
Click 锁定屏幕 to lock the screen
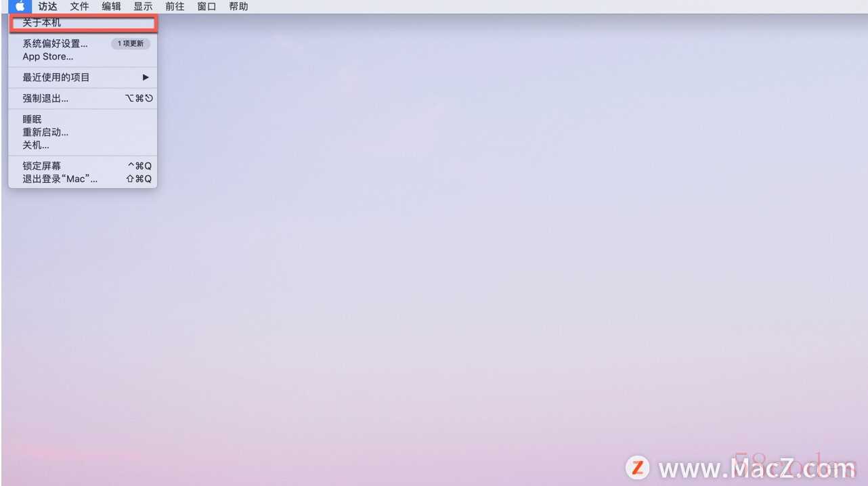[x=42, y=166]
